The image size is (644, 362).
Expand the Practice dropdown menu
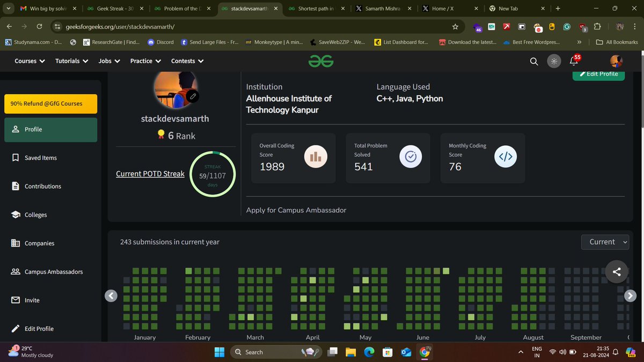pos(145,61)
